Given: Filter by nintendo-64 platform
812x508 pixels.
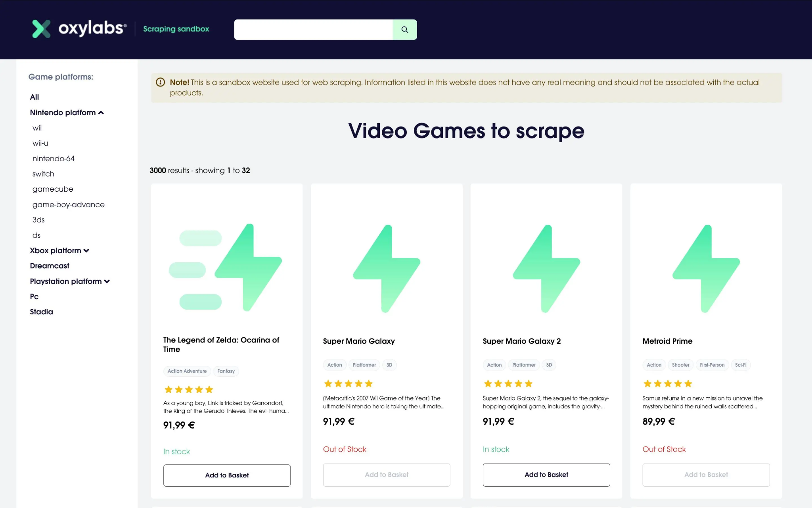Looking at the screenshot, I should 54,158.
